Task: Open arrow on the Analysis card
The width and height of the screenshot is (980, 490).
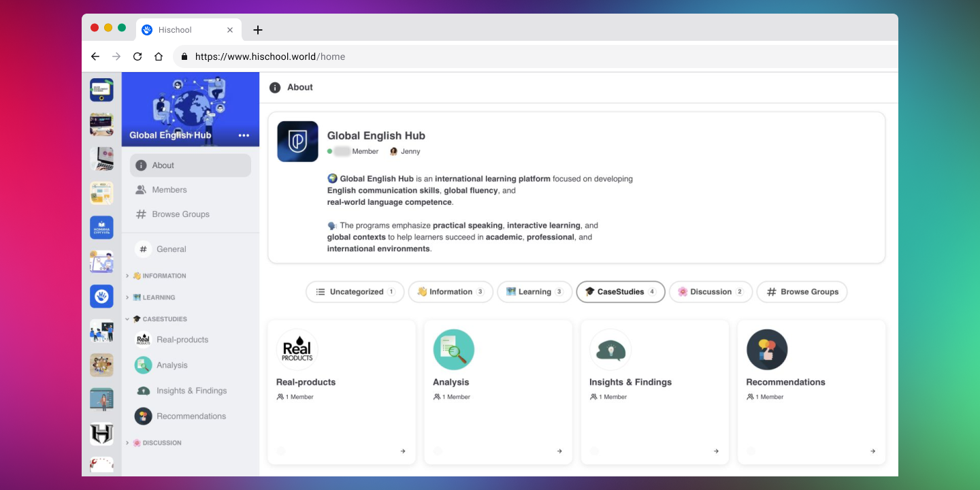Action: pos(559,451)
